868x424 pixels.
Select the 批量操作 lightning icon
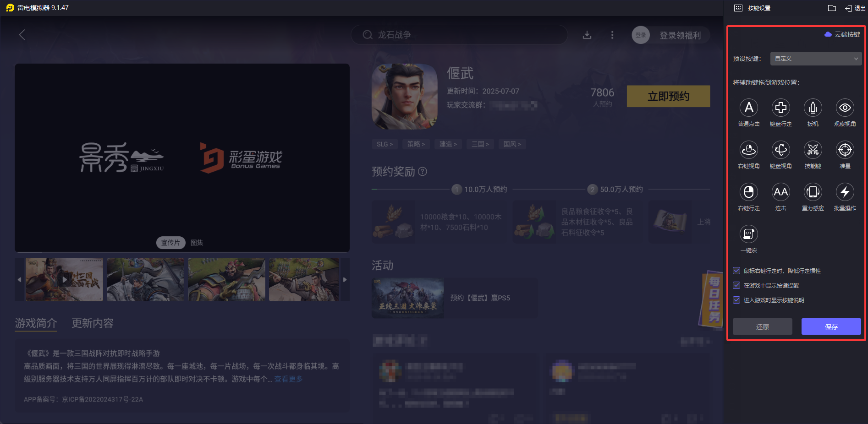845,192
